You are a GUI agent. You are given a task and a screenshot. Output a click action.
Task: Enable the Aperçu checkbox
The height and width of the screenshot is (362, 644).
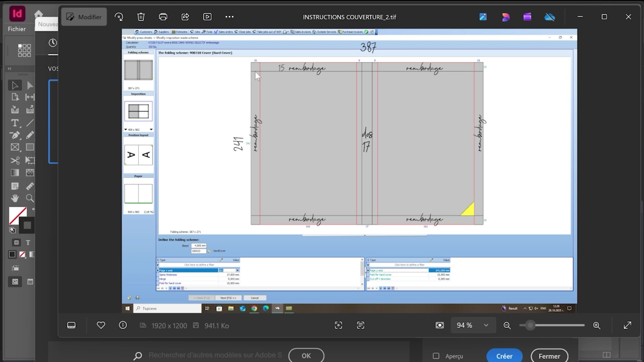point(436,356)
